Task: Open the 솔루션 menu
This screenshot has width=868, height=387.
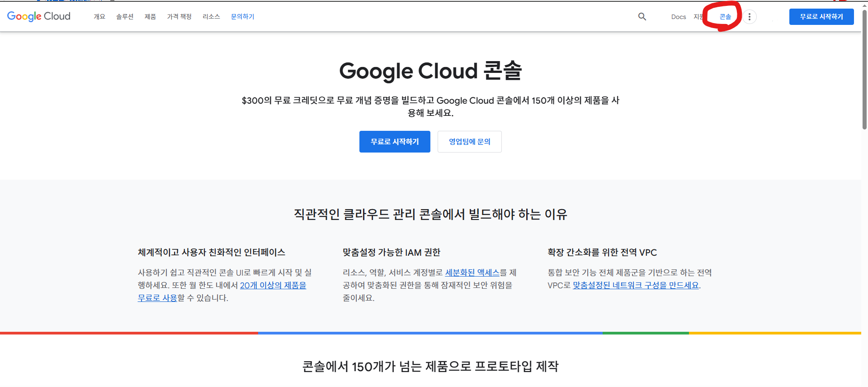Action: pyautogui.click(x=125, y=17)
